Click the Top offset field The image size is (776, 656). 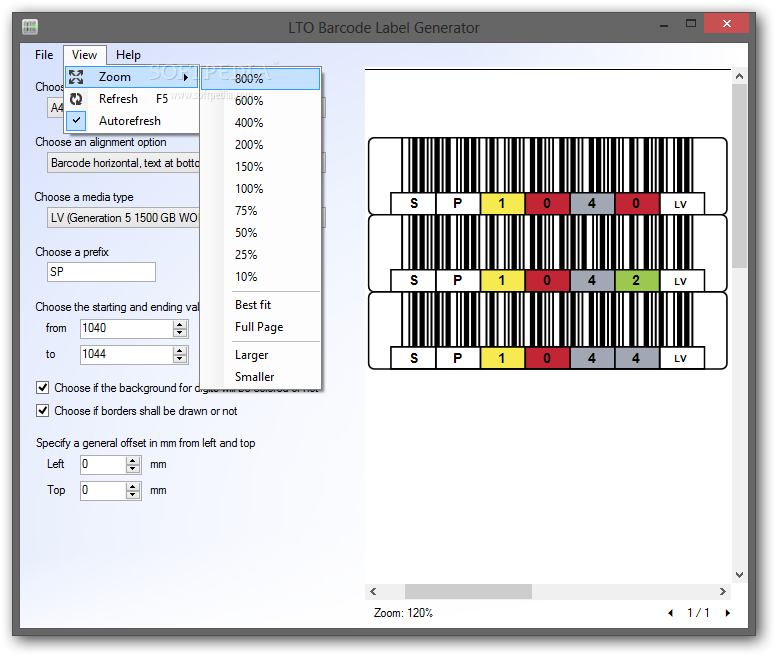coord(103,491)
